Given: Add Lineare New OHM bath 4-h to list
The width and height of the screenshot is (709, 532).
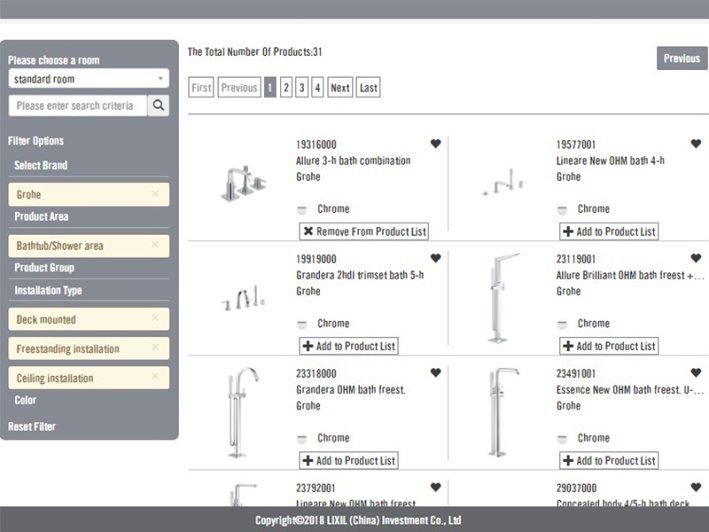Looking at the screenshot, I should coord(609,231).
